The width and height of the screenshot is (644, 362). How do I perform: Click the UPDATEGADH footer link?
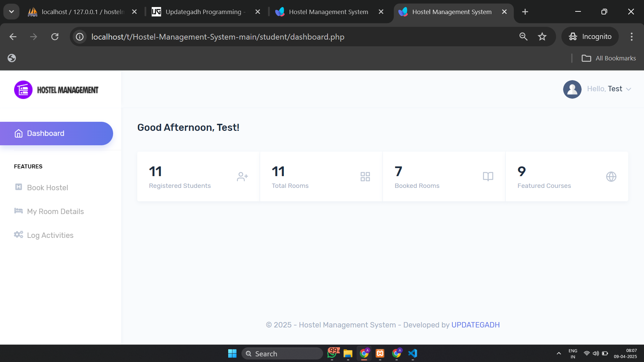pos(475,325)
